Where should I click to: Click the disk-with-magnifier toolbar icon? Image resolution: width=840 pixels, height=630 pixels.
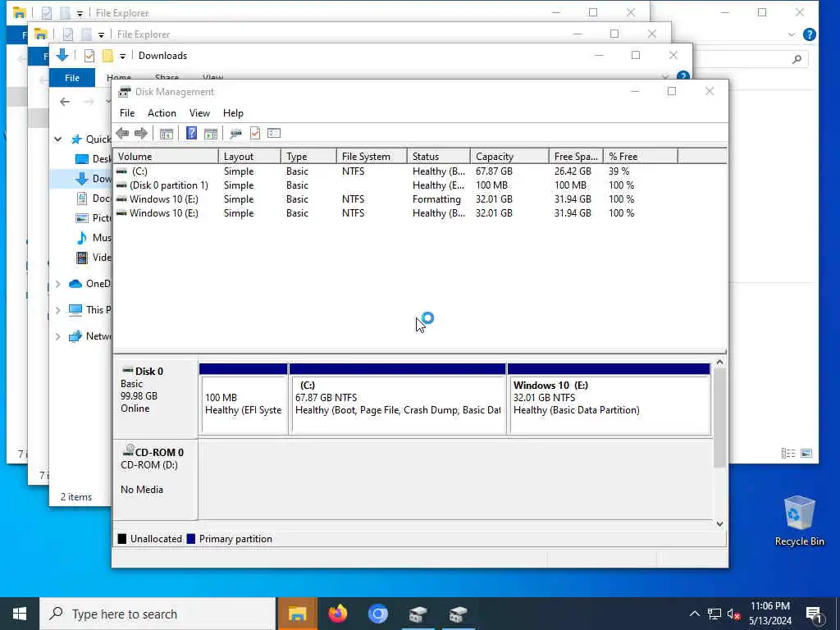[235, 134]
